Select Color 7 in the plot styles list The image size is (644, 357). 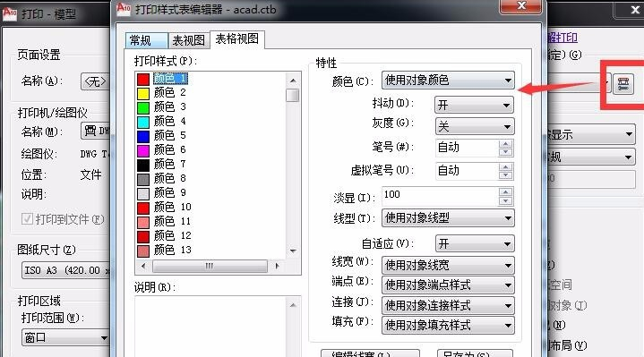[x=169, y=164]
